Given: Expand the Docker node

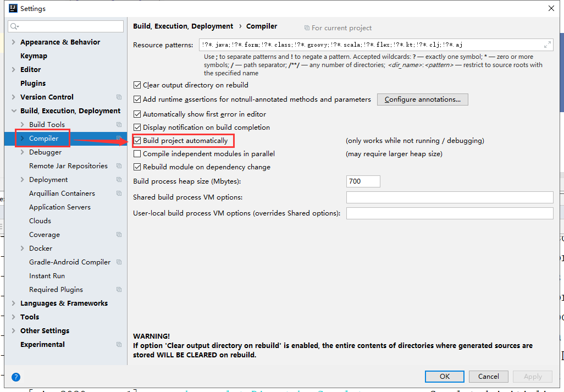Looking at the screenshot, I should [23, 248].
